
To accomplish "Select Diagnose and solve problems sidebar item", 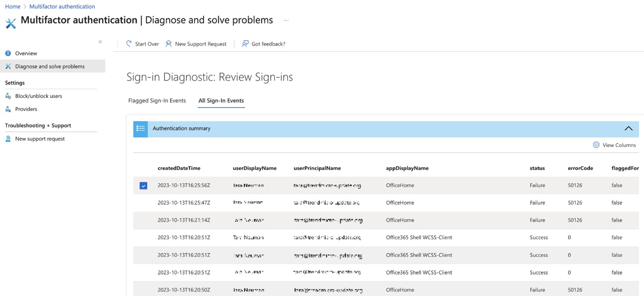I will 50,66.
